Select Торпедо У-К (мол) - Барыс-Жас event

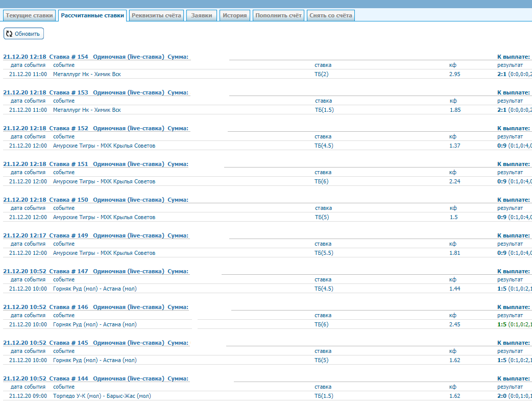[102, 396]
